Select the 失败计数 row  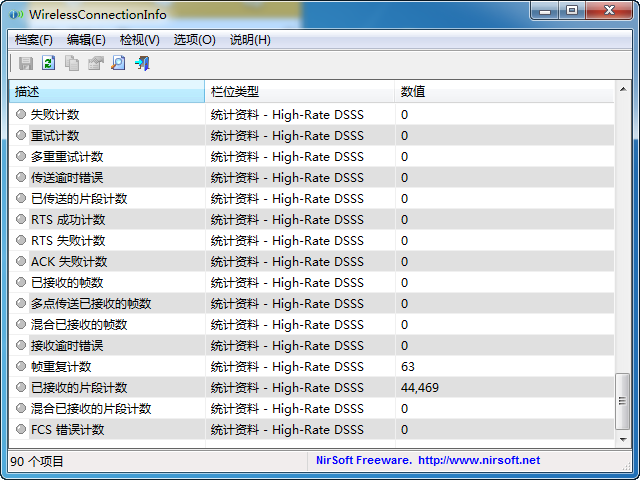pos(311,115)
